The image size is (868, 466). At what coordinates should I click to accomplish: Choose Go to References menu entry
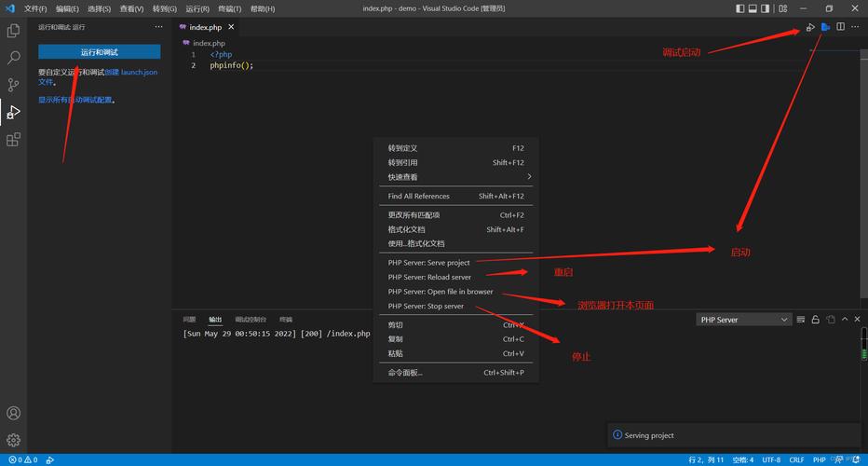(456, 162)
